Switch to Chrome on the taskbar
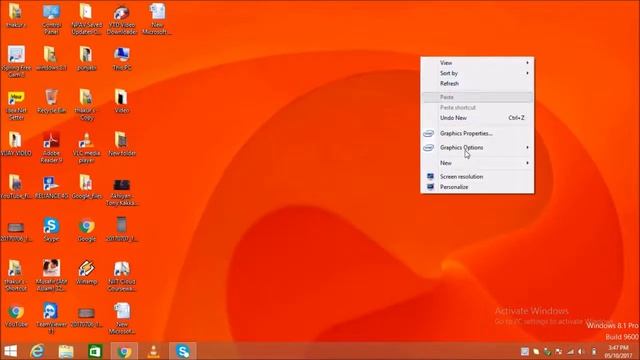Screen dimensions: 640x360 click(124, 351)
